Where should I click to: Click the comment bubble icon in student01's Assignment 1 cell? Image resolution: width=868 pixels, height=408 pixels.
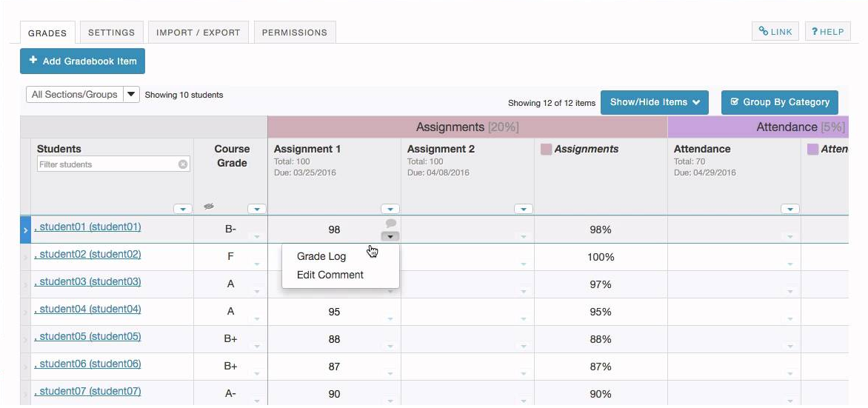tap(391, 223)
